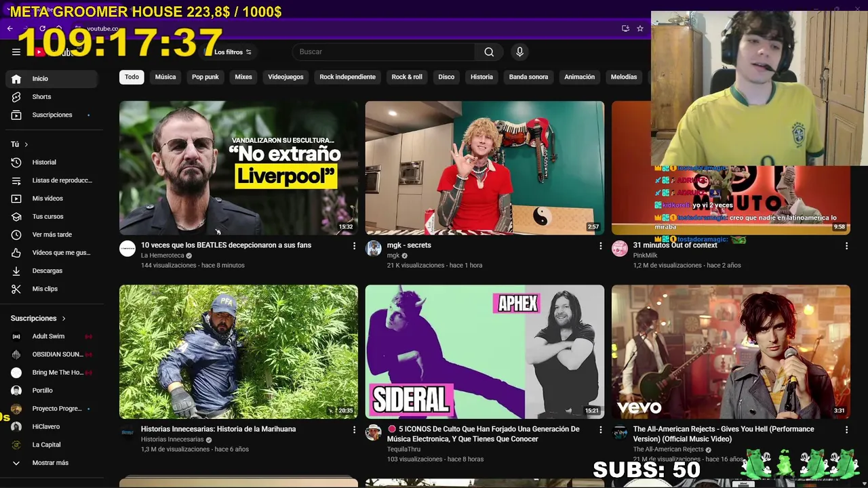The image size is (868, 488).
Task: Select the Rock & roll chip
Action: [x=407, y=77]
